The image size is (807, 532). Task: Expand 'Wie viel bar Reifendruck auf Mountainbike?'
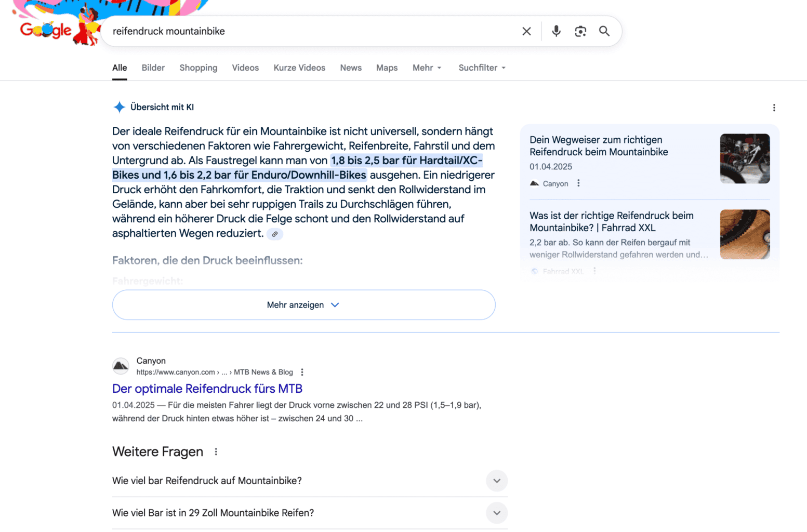tap(310, 481)
